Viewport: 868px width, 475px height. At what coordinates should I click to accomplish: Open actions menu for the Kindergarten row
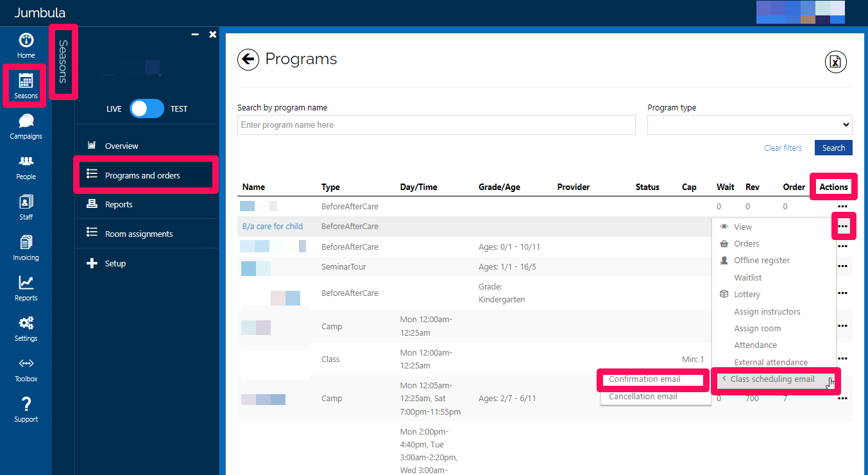coord(842,293)
